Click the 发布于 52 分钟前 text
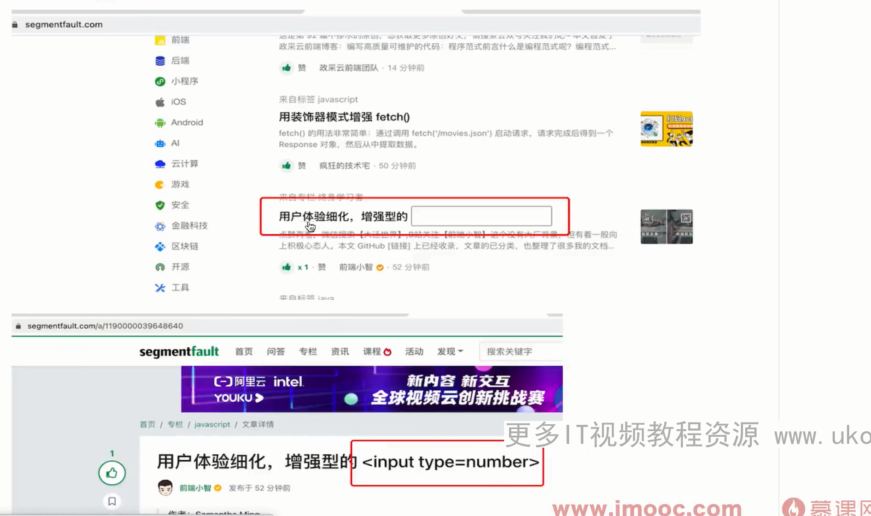The width and height of the screenshot is (871, 516). [259, 488]
